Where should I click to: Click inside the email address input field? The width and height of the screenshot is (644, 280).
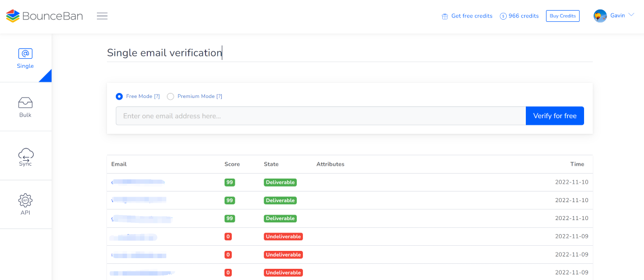[x=320, y=116]
